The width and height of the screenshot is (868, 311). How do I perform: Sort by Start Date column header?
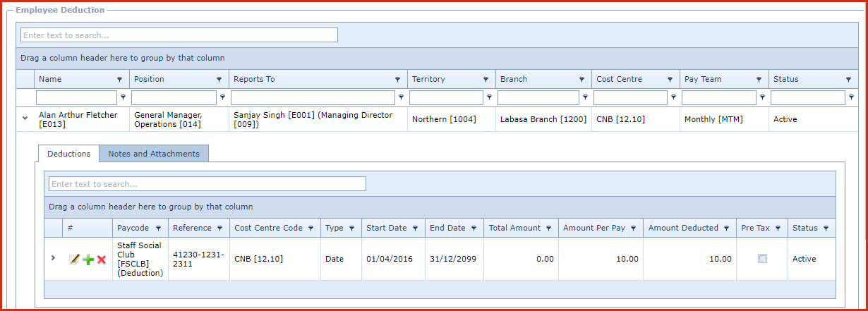pyautogui.click(x=386, y=228)
